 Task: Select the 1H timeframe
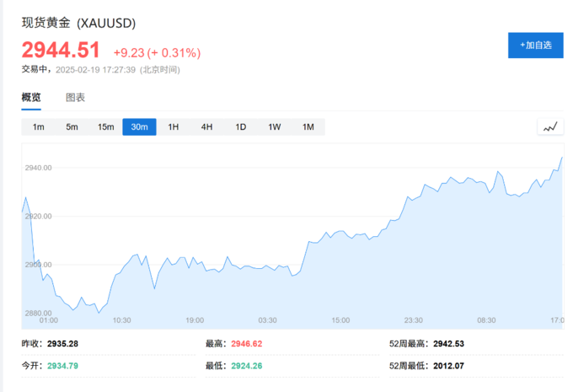[x=173, y=127]
